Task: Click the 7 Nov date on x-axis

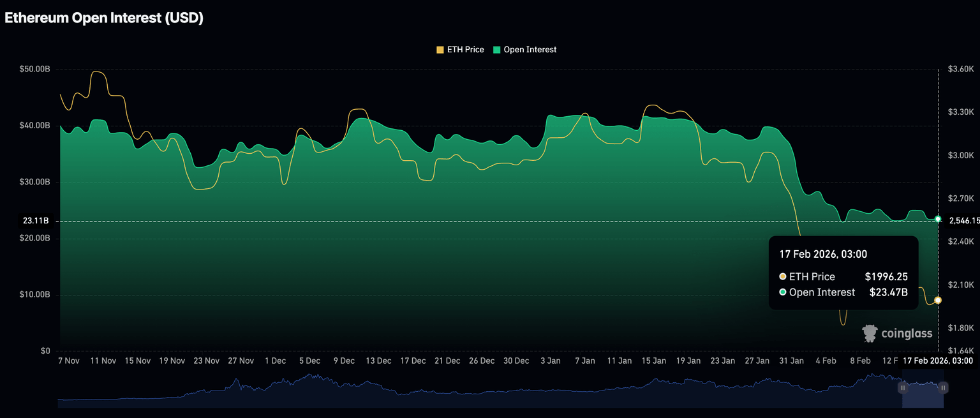Action: point(68,361)
